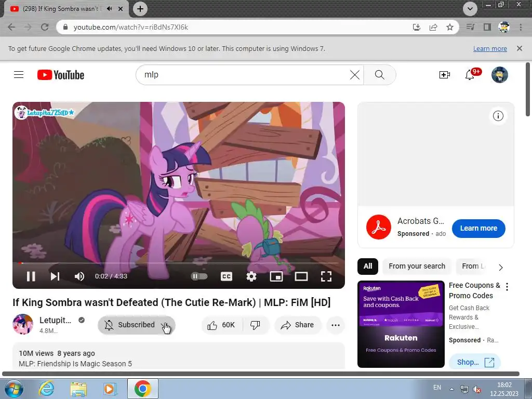
Task: Open Subscribed notification dropdown
Action: pos(137,325)
